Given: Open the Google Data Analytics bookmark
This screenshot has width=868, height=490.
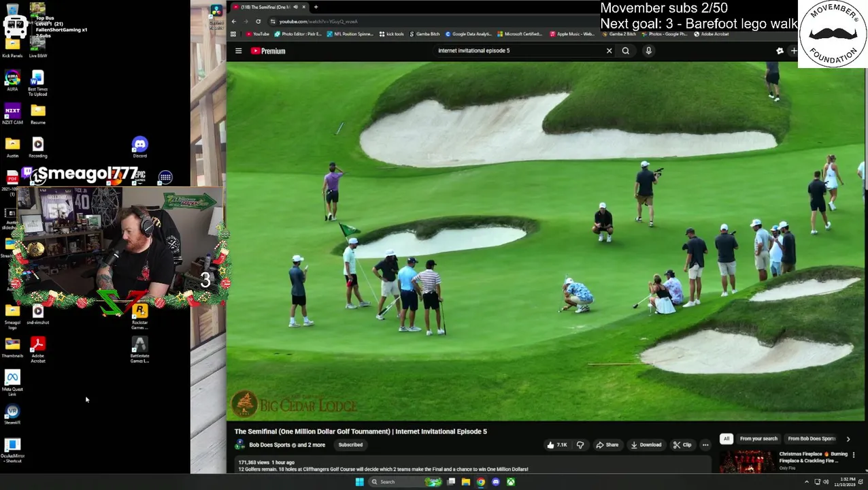Looking at the screenshot, I should pos(469,34).
